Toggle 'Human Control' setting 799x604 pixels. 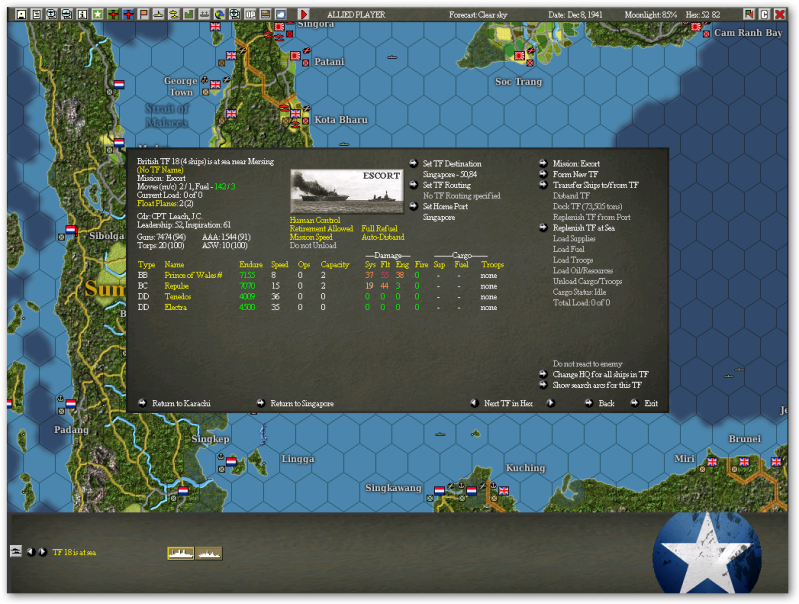pyautogui.click(x=315, y=220)
